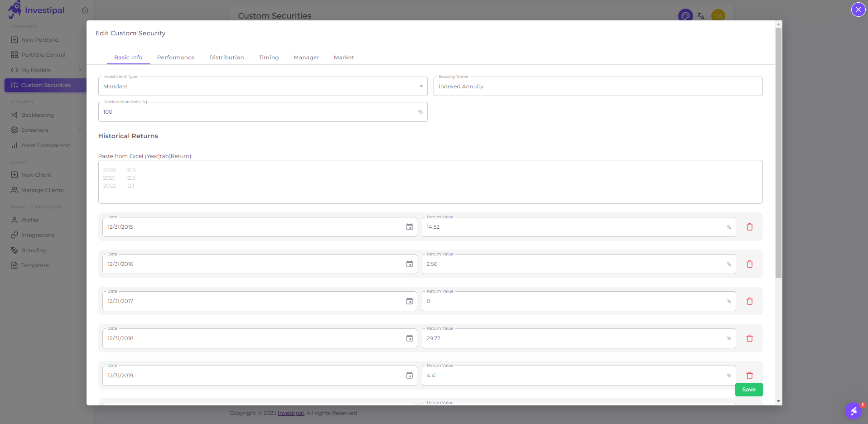The height and width of the screenshot is (424, 868).
Task: Open Portfolio Central
Action: pos(43,54)
